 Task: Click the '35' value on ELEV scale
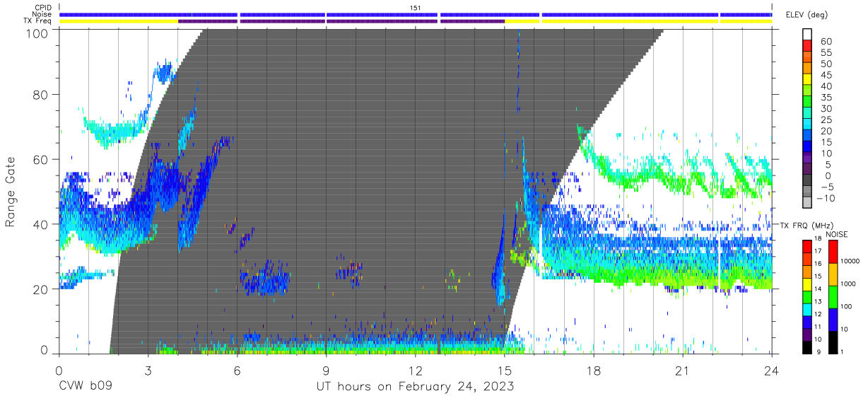[x=826, y=98]
